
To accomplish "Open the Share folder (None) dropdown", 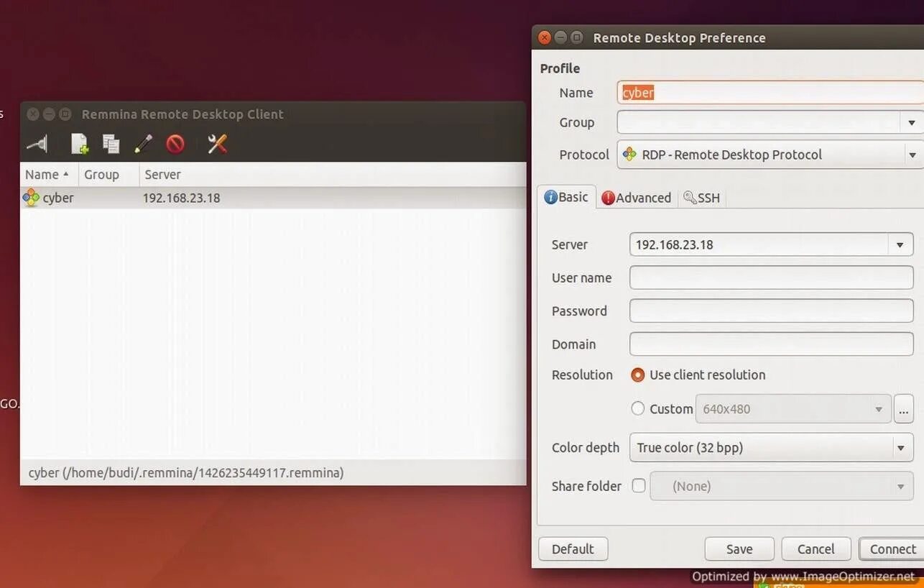I will (x=782, y=486).
